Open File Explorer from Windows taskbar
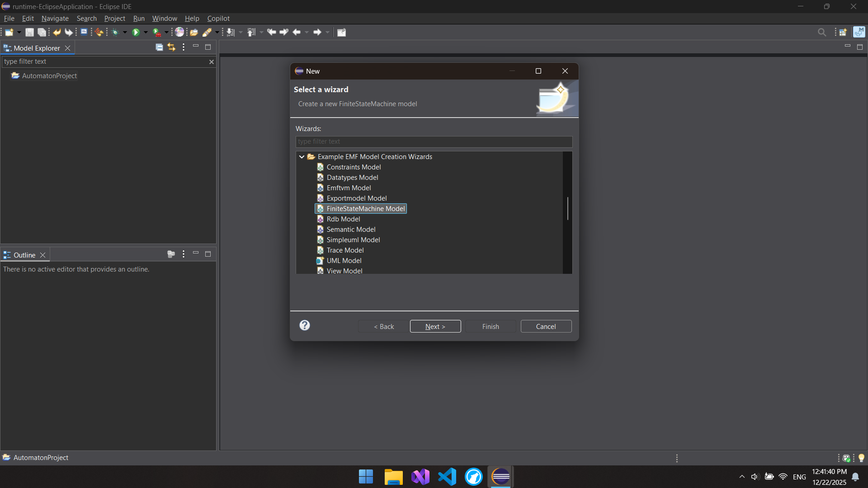The width and height of the screenshot is (868, 488). (x=393, y=477)
